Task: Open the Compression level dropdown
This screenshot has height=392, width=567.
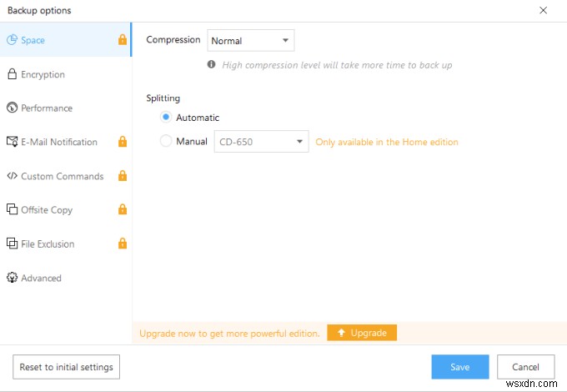Action: click(250, 40)
